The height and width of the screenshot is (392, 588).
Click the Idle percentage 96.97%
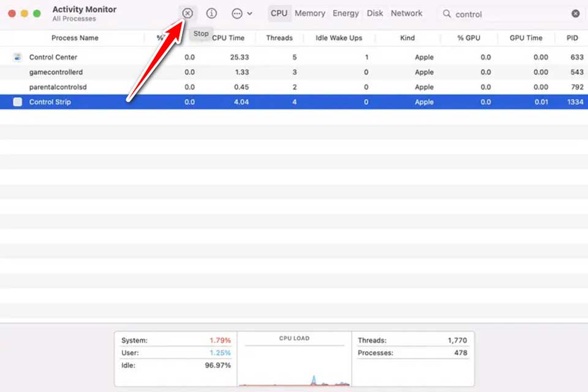pyautogui.click(x=218, y=366)
